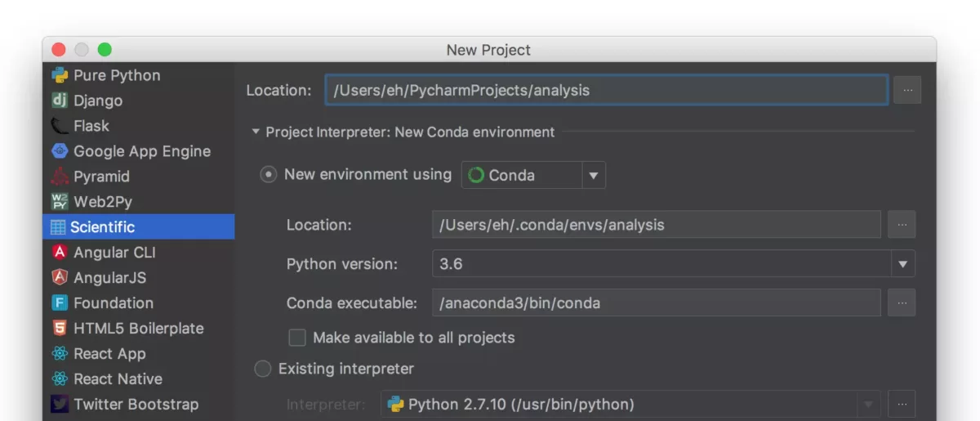Click the Flask icon in project list
The width and height of the screenshot is (980, 421).
point(60,126)
